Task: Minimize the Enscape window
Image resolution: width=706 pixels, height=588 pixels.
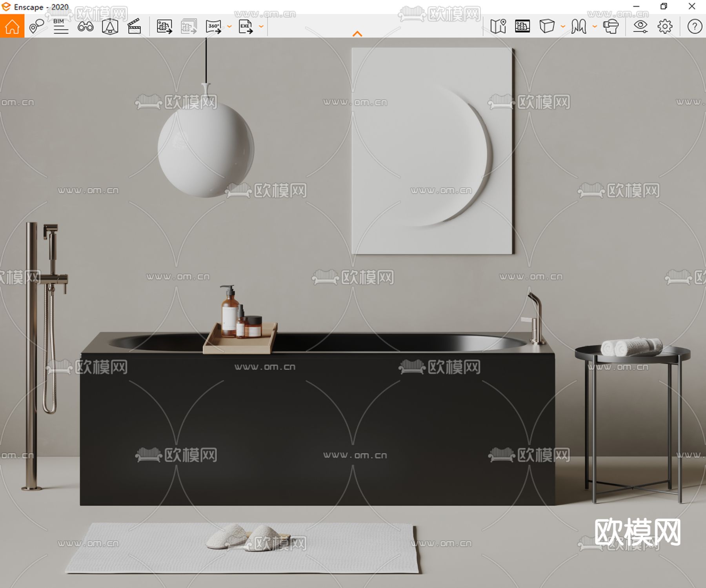Action: [636, 6]
